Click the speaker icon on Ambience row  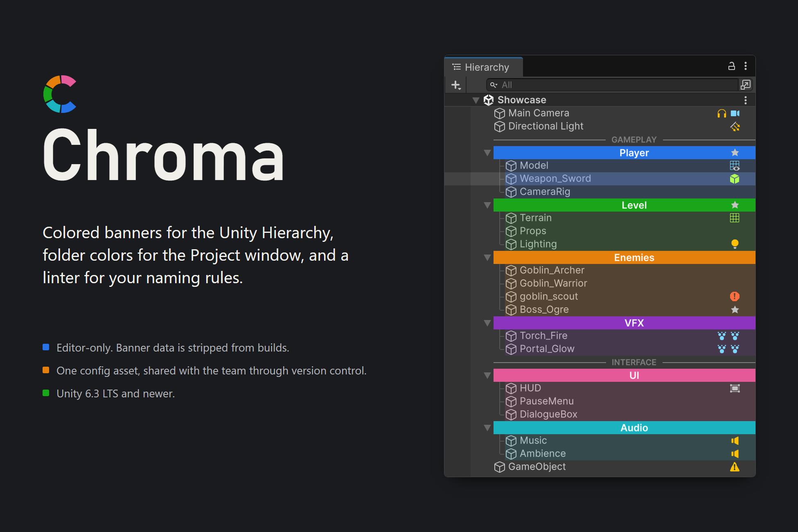click(735, 454)
